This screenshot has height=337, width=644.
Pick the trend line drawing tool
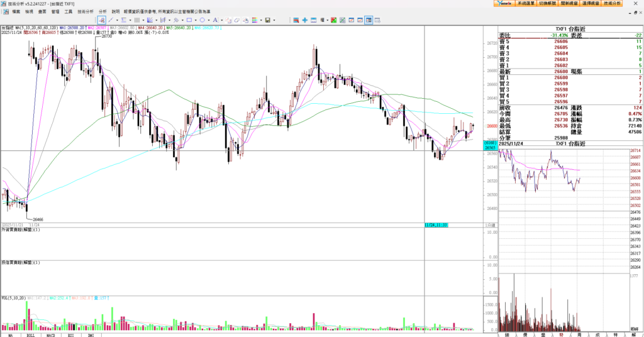pos(111,20)
